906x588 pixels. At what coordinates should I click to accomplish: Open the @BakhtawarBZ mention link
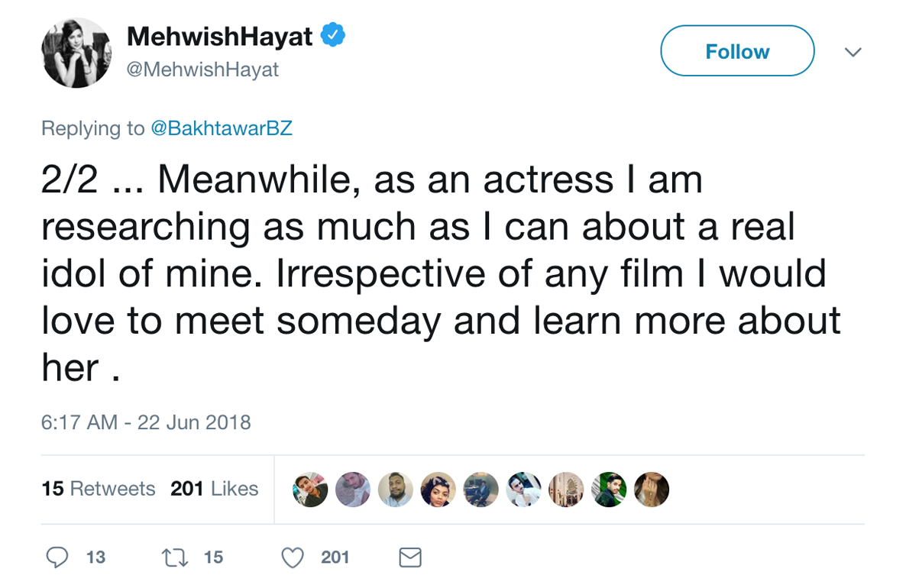[x=222, y=128]
